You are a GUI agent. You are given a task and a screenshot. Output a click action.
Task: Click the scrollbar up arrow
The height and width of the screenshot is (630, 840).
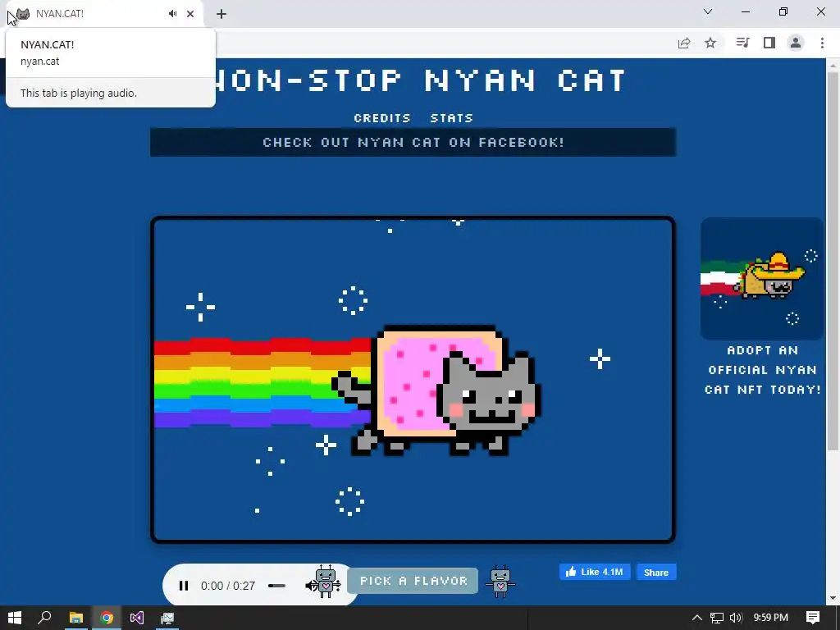coord(833,66)
